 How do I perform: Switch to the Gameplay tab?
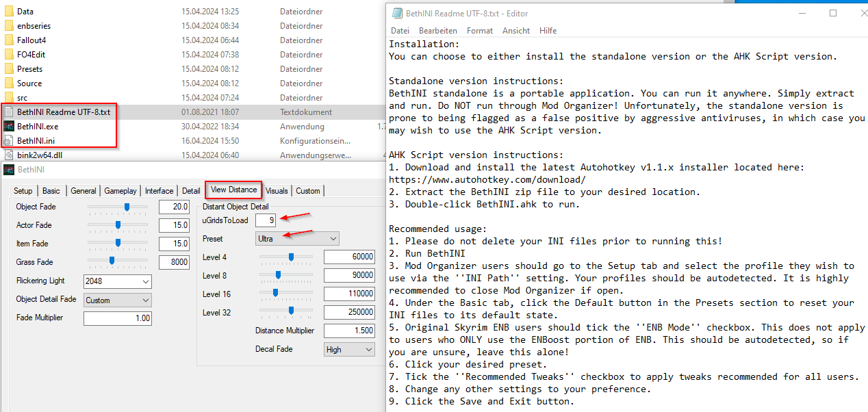pos(120,191)
